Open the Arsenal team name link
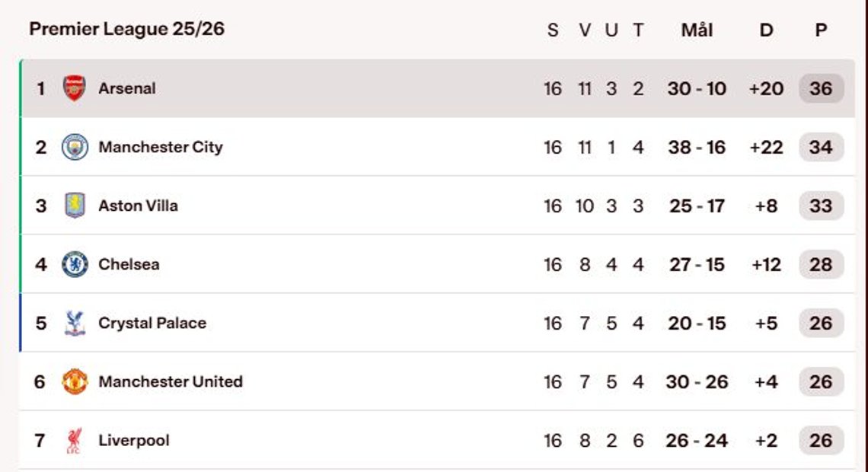This screenshot has width=868, height=472. point(126,88)
